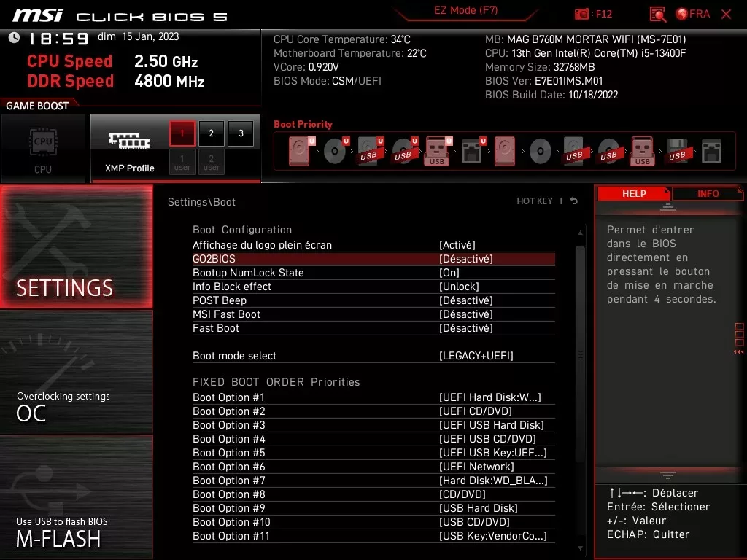
Task: Open the help browser icon beside FRA
Action: tap(656, 14)
